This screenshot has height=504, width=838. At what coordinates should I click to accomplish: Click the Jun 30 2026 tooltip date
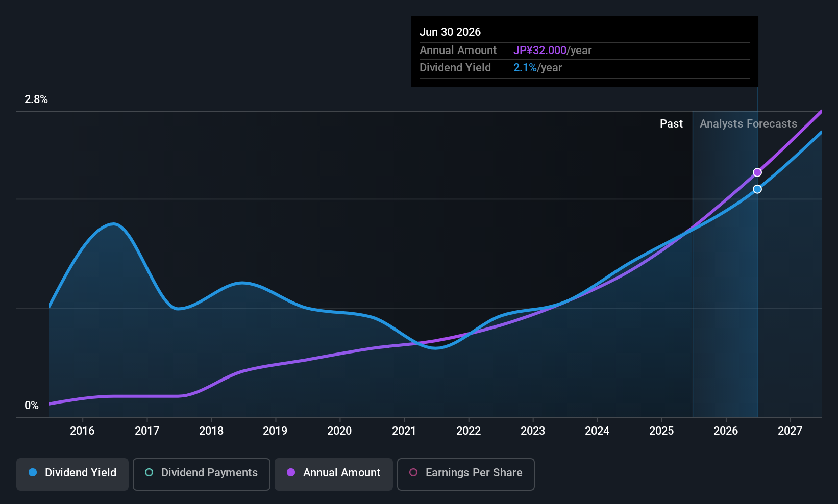click(x=450, y=32)
